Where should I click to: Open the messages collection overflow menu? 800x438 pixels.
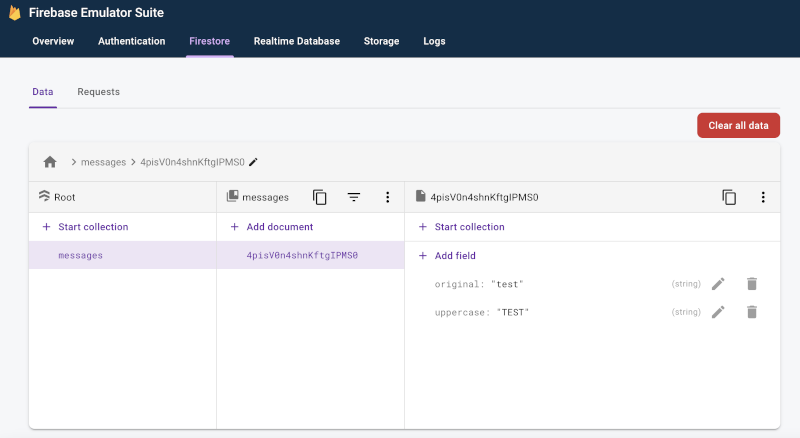[388, 198]
